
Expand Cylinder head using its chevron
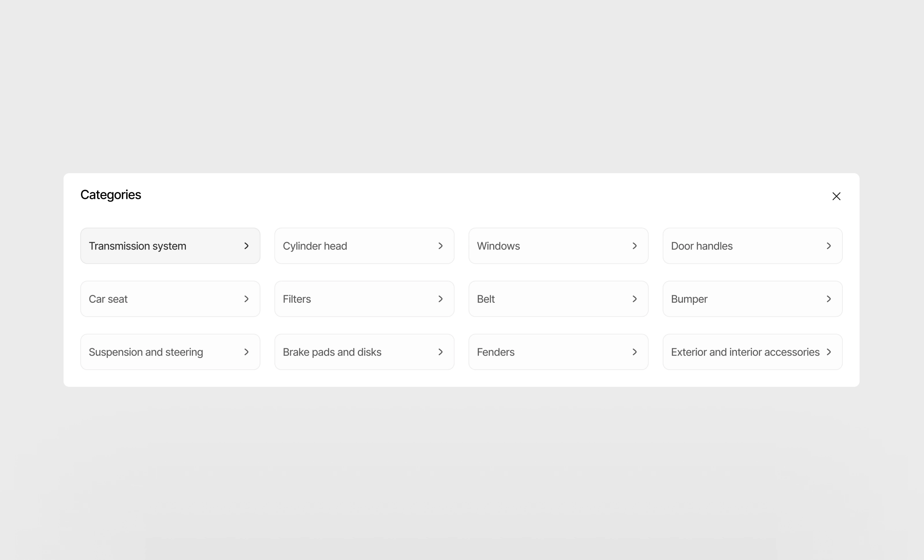tap(441, 246)
